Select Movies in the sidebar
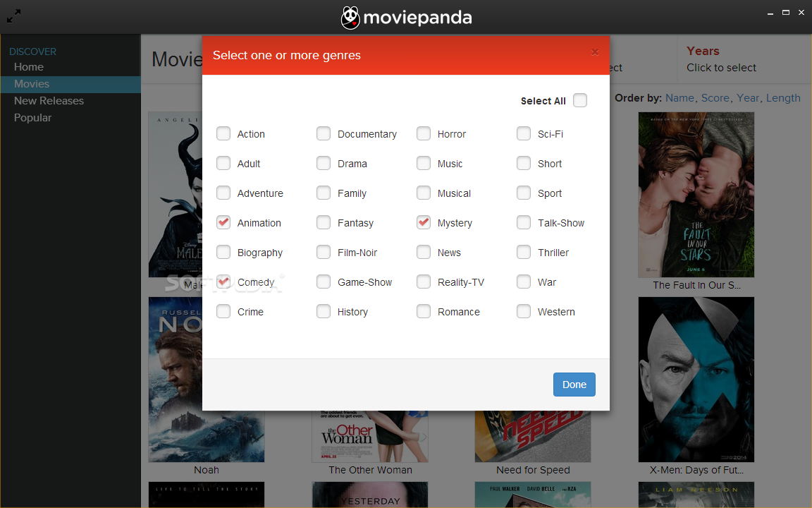The image size is (812, 508). coord(70,84)
